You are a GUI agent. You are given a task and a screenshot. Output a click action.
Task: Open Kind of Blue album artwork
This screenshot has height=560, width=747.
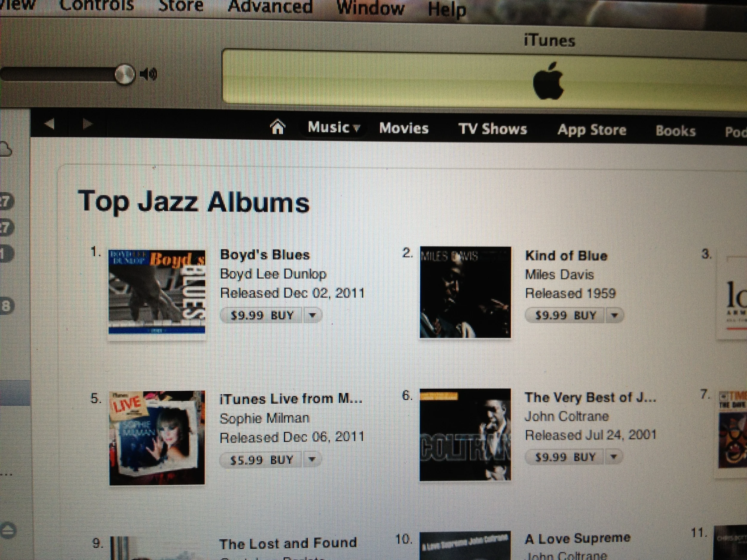click(x=465, y=292)
